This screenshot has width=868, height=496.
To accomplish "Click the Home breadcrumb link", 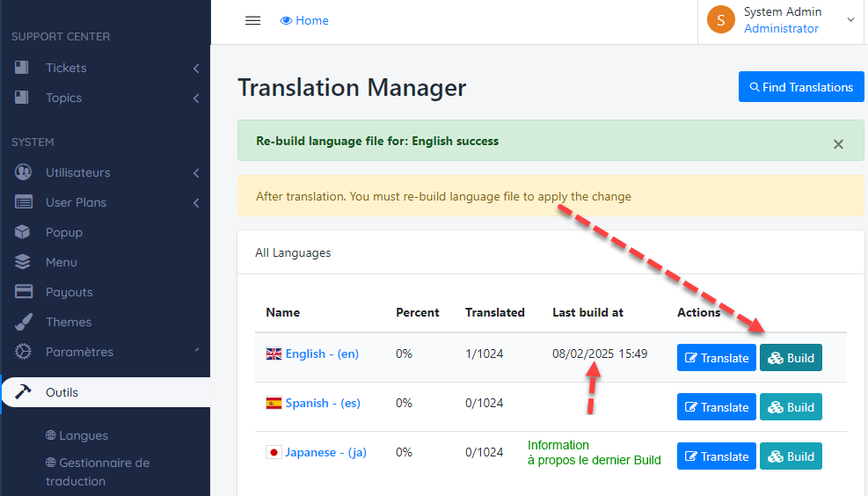I will [x=304, y=20].
